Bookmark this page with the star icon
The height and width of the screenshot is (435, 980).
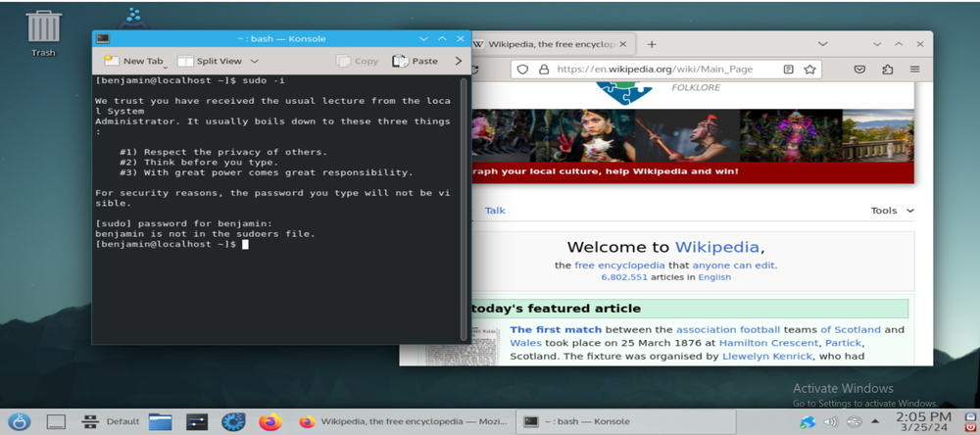pyautogui.click(x=809, y=70)
